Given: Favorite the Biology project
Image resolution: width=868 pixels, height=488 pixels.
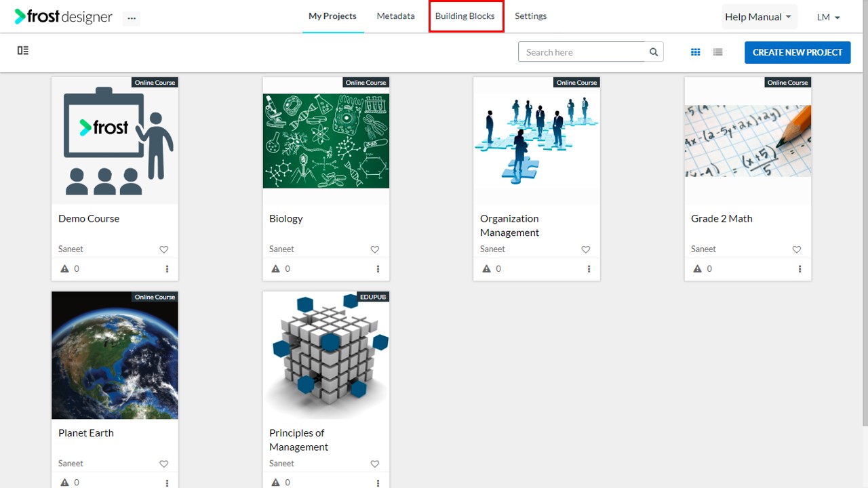Looking at the screenshot, I should click(375, 249).
